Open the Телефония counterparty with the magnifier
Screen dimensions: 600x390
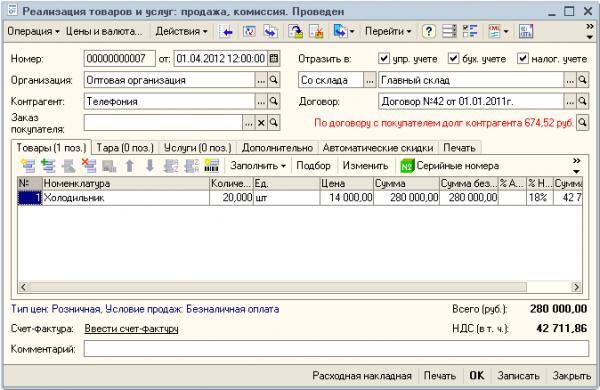click(274, 101)
